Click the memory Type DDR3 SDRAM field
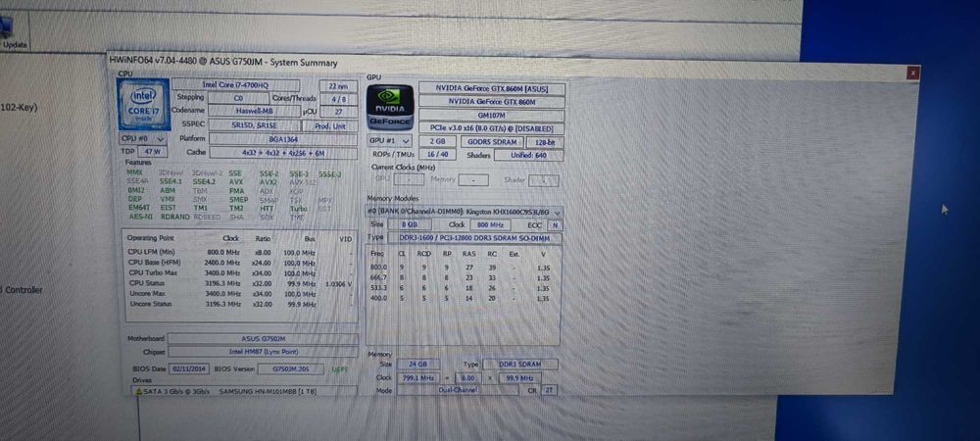The width and height of the screenshot is (980, 441). point(519,365)
